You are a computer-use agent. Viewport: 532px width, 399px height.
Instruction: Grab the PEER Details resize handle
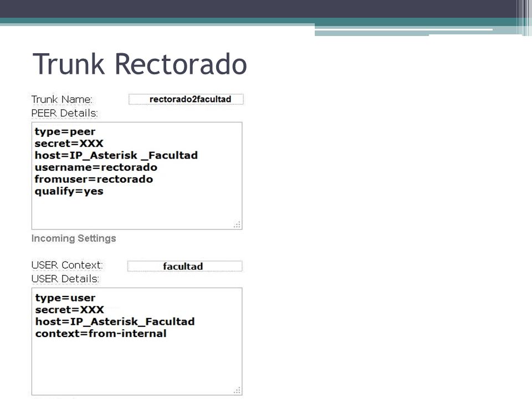[237, 224]
